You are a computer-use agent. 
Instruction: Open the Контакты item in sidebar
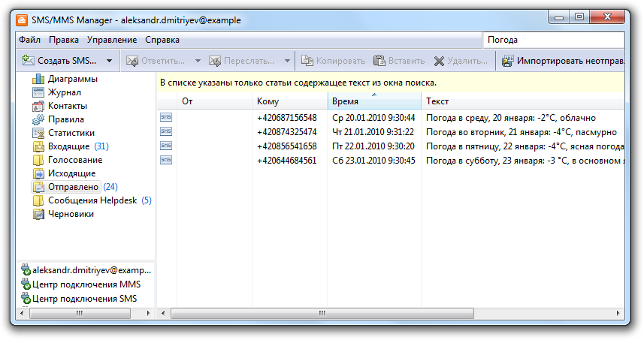[67, 106]
